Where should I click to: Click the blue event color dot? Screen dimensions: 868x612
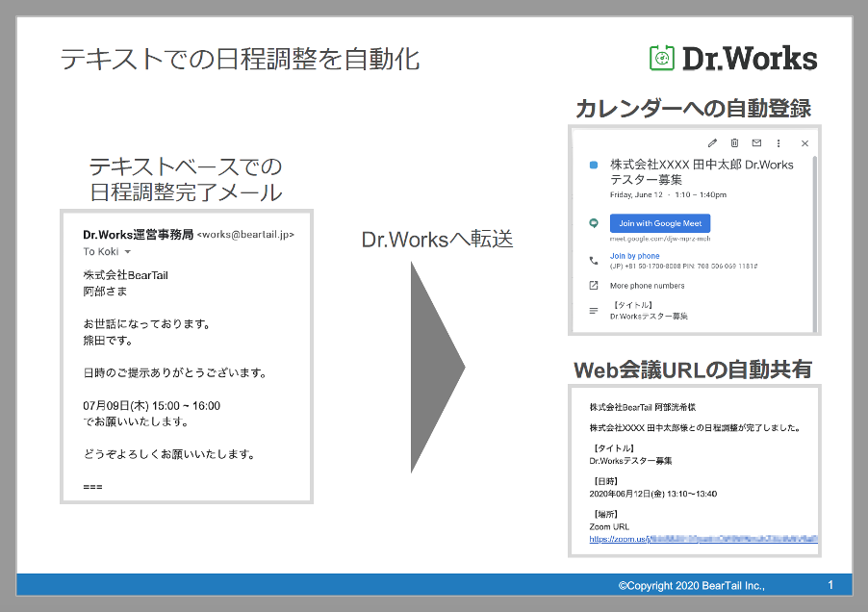pos(594,165)
